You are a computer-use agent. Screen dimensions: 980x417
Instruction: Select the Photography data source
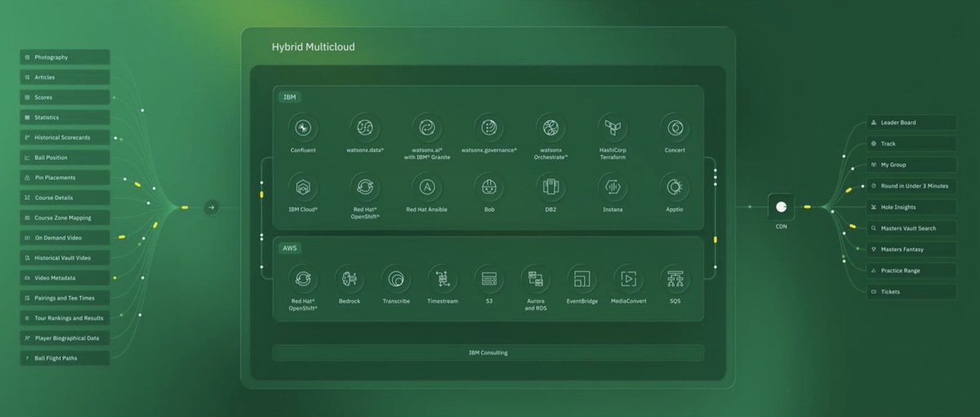pyautogui.click(x=65, y=57)
